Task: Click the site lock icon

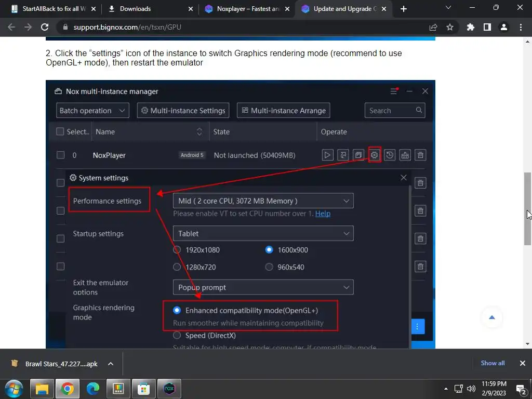Action: [x=65, y=27]
